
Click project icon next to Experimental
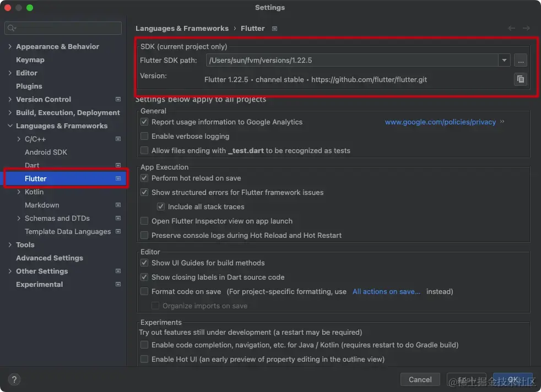(x=118, y=285)
